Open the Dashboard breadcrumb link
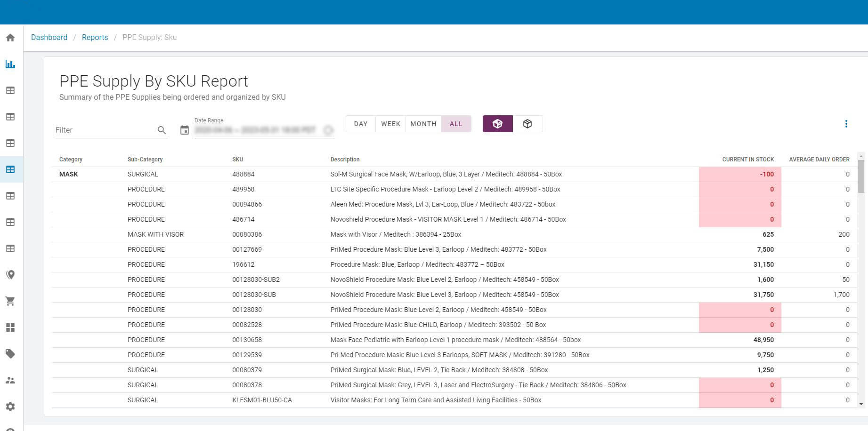Screen dimensions: 868x431 point(49,37)
